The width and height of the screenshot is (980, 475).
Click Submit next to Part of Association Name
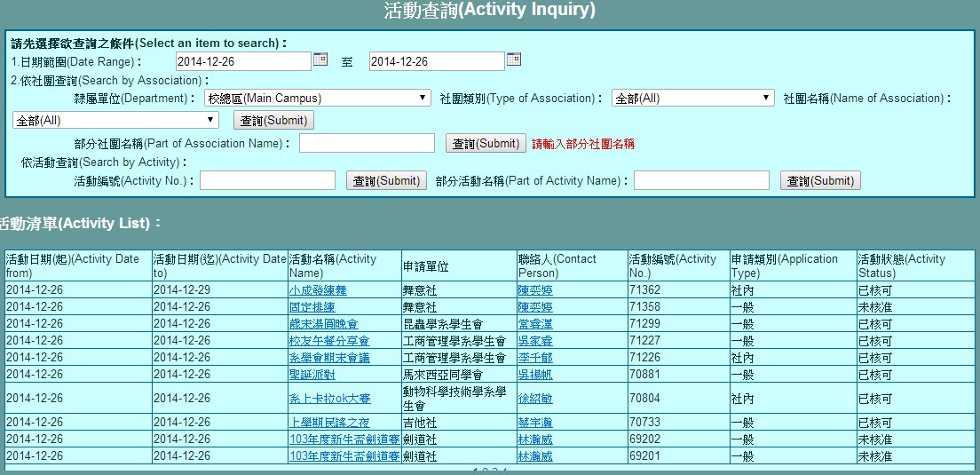(x=486, y=144)
